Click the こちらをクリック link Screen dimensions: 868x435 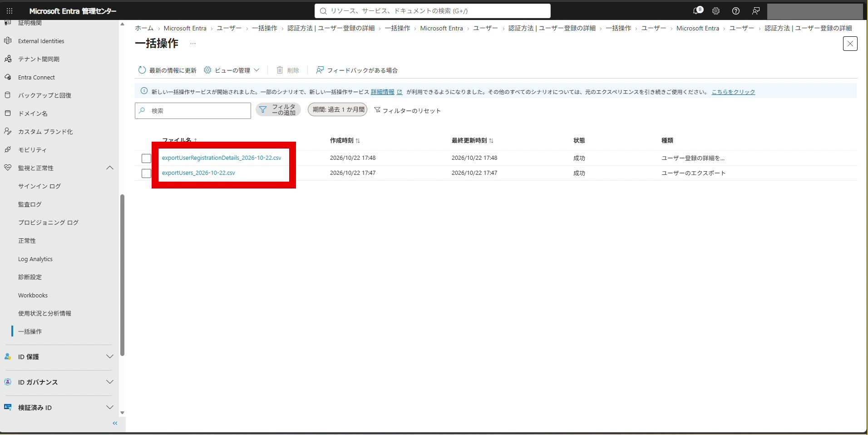733,92
